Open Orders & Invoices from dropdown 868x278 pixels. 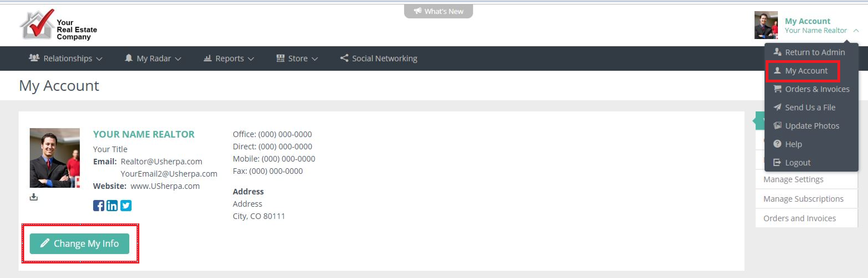pos(817,89)
